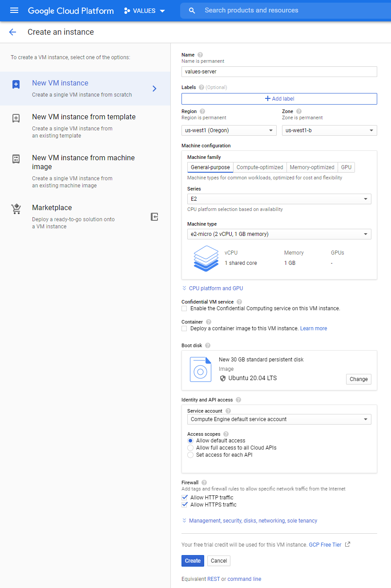
Task: Click the Ubuntu shield icon
Action: click(223, 378)
